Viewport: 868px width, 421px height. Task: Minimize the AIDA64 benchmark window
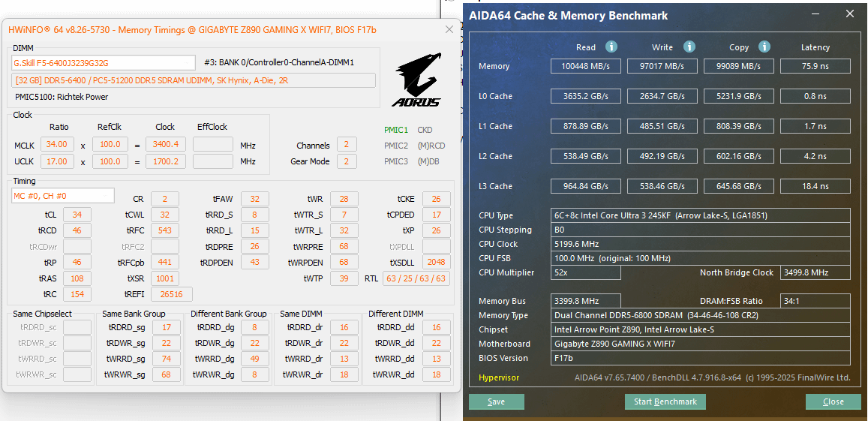[x=814, y=14]
